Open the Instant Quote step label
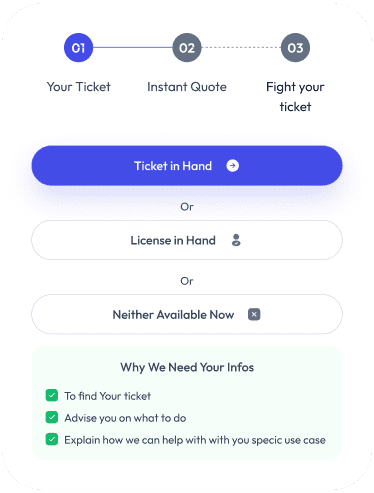Screen dimensions: 374x493 click(x=187, y=87)
